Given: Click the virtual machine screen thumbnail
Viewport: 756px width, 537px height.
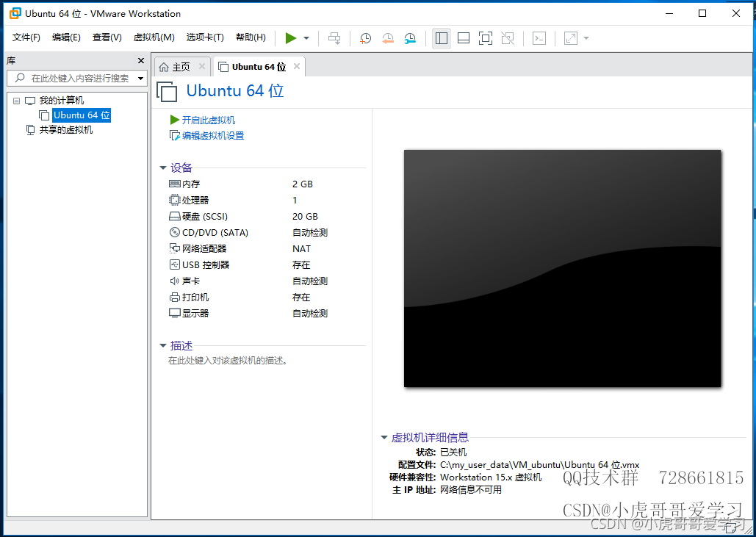Looking at the screenshot, I should coord(562,269).
